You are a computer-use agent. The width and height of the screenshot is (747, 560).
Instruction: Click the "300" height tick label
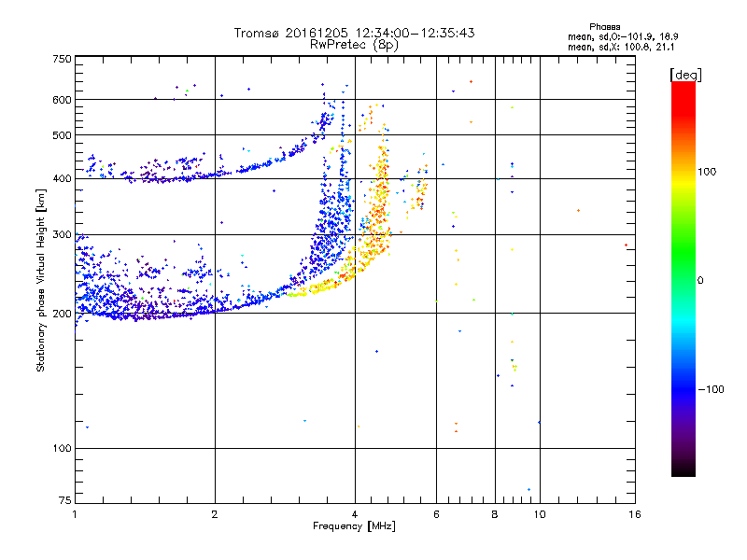click(x=62, y=235)
